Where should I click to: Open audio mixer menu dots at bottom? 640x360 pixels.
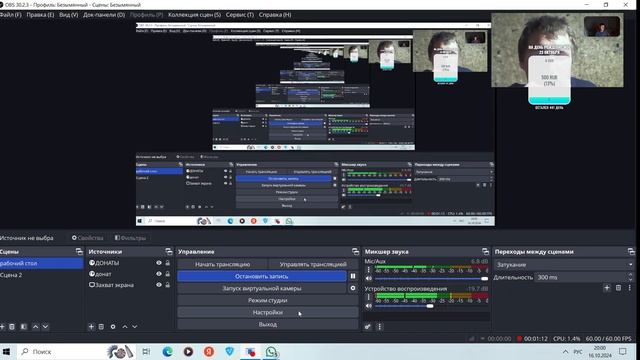click(x=380, y=327)
